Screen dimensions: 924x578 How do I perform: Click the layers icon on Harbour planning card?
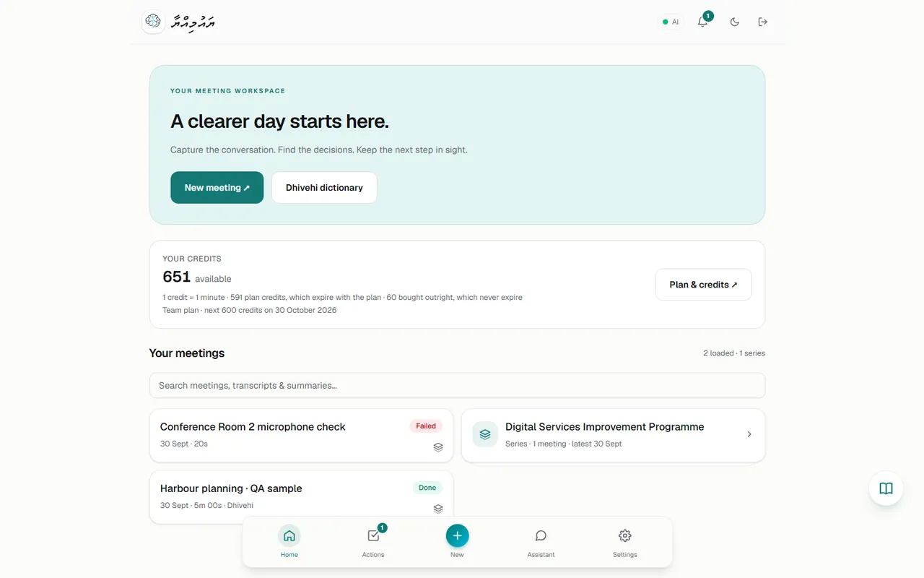pyautogui.click(x=438, y=509)
